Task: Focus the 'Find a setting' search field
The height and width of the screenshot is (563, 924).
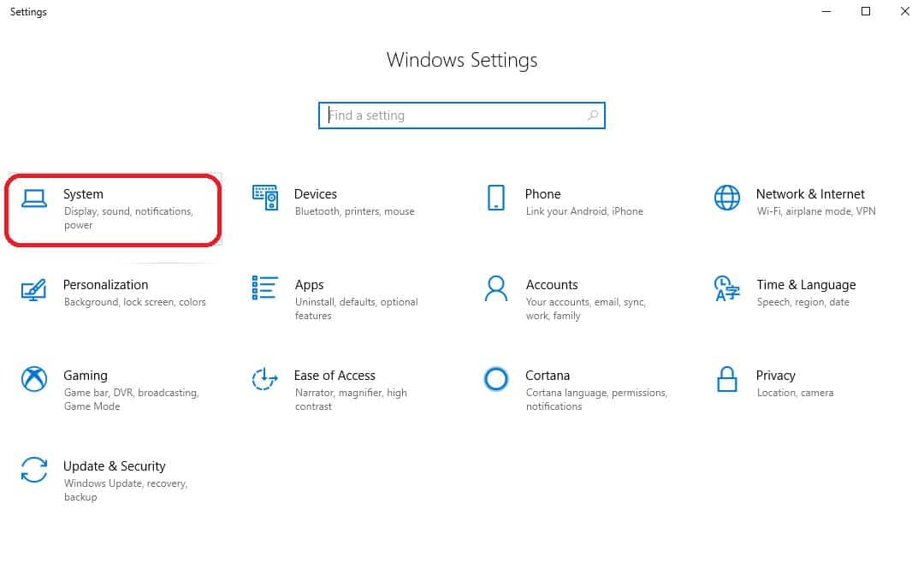Action: tap(461, 115)
